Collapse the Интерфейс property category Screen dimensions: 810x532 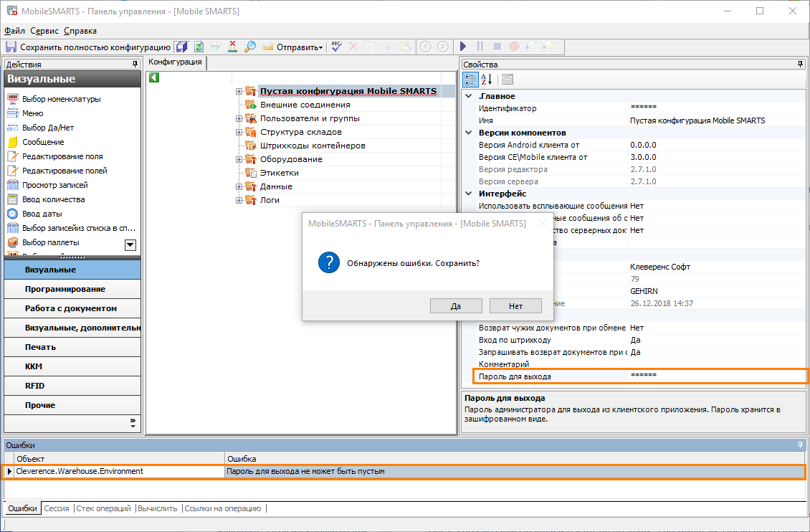point(469,194)
